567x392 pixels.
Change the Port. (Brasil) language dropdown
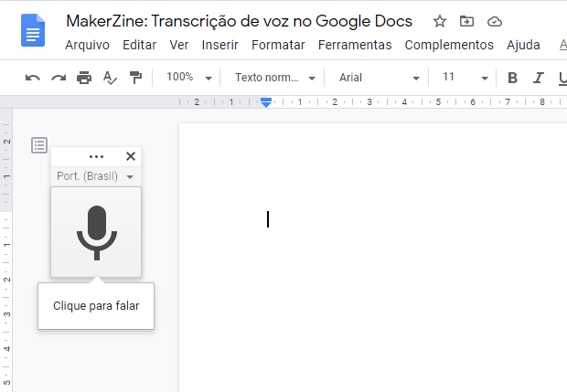click(96, 176)
